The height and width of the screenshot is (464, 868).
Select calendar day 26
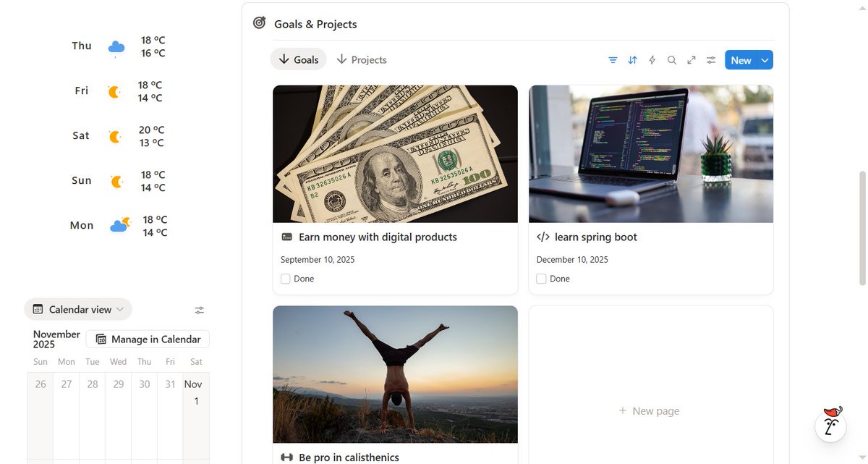point(41,384)
